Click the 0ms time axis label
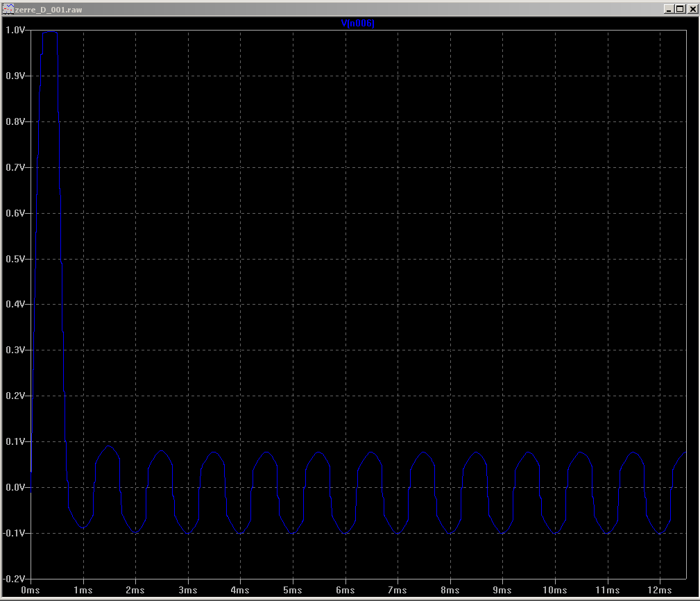Viewport: 700px width, 601px height. click(31, 591)
